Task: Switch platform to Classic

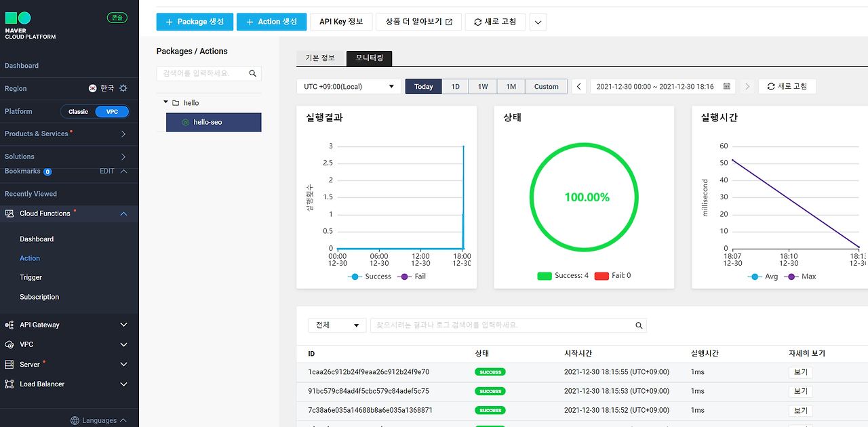Action: click(x=78, y=111)
